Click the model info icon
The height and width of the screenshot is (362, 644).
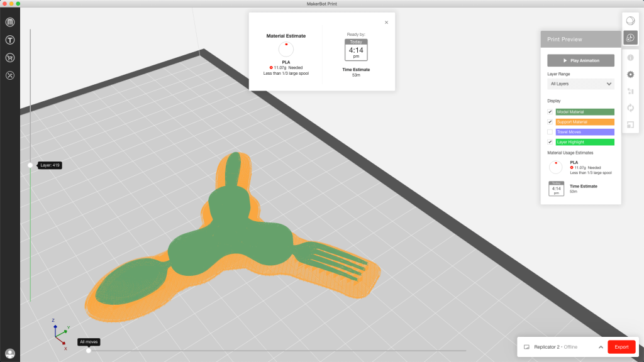click(631, 57)
